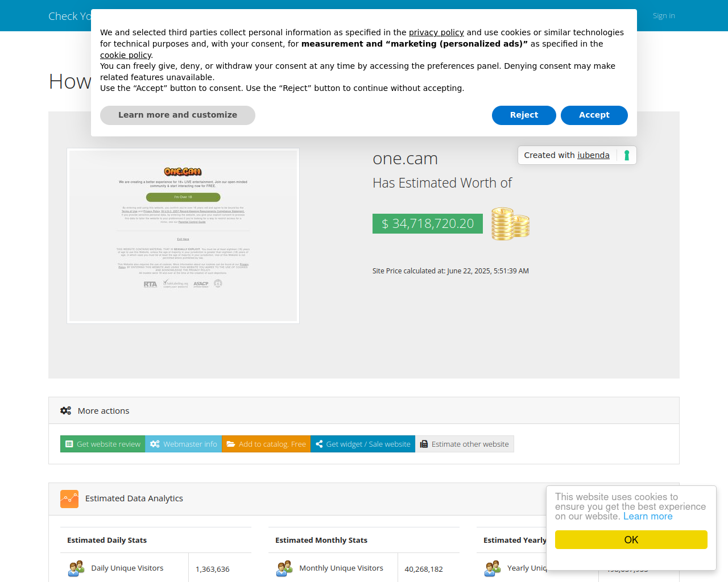Click the Monthly Unique Visitors people icon
Screen dimensions: 728x582
[x=284, y=568]
